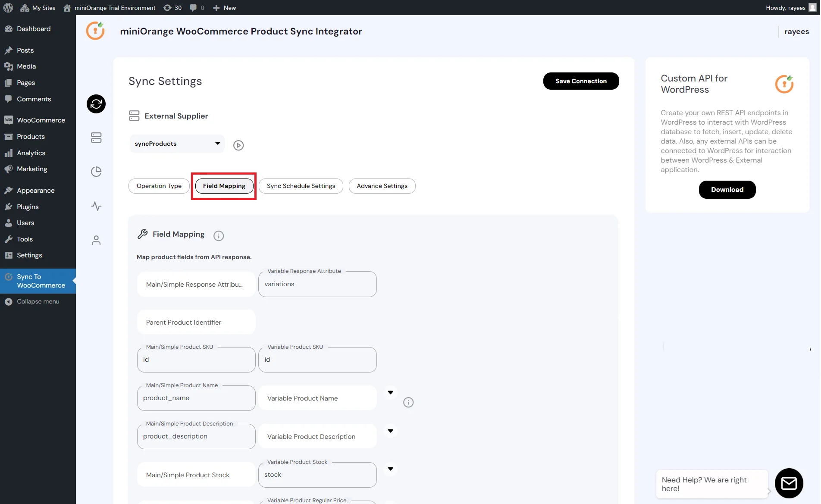Screen dimensions: 821x504
Task: Click the Download button for Custom API
Action: [727, 190]
